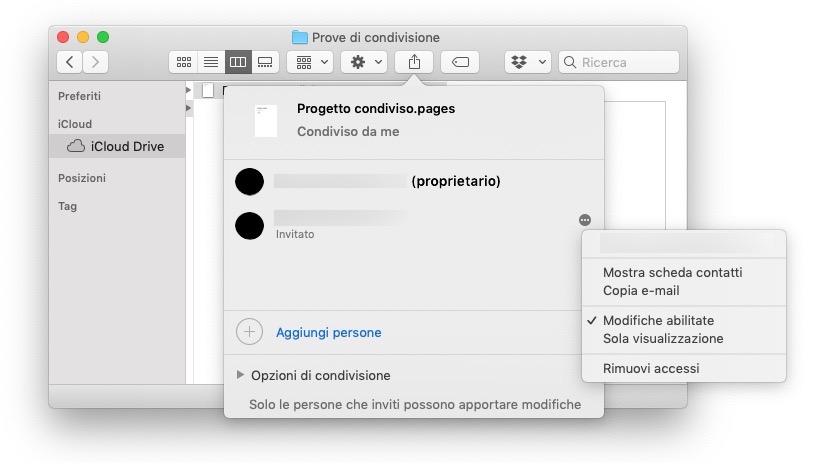Click the Aggiungi persone link
The image size is (834, 463).
(x=329, y=333)
